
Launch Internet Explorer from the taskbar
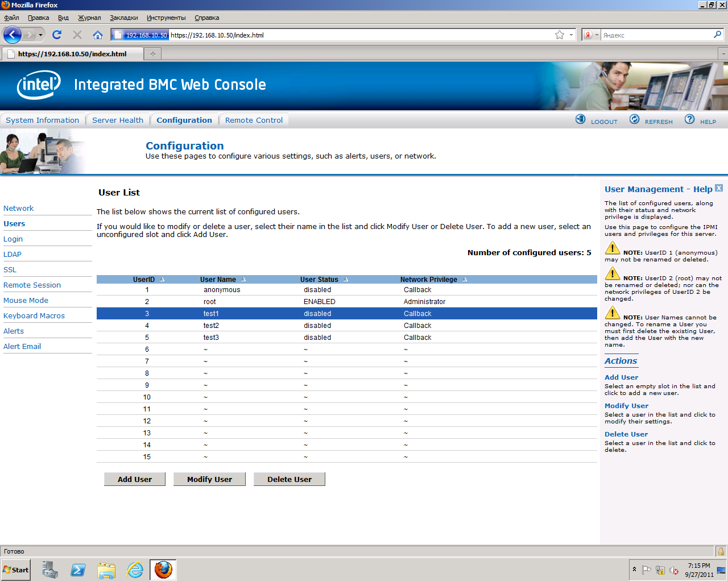pyautogui.click(x=135, y=569)
